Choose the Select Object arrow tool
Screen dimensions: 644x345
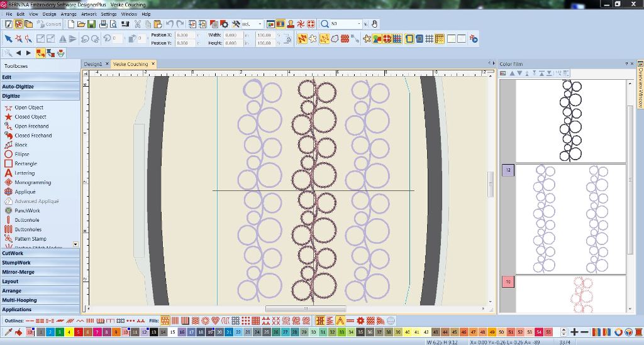click(8, 38)
